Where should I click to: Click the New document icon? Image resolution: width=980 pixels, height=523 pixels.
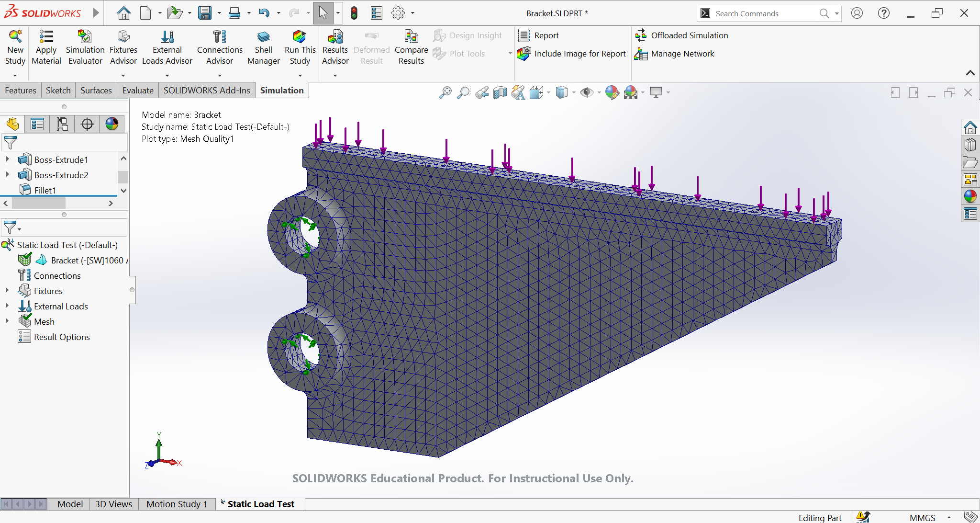[x=145, y=13]
